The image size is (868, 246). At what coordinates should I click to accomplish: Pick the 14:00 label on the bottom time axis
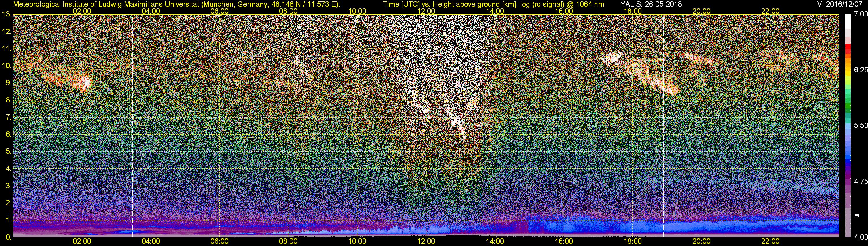point(495,242)
